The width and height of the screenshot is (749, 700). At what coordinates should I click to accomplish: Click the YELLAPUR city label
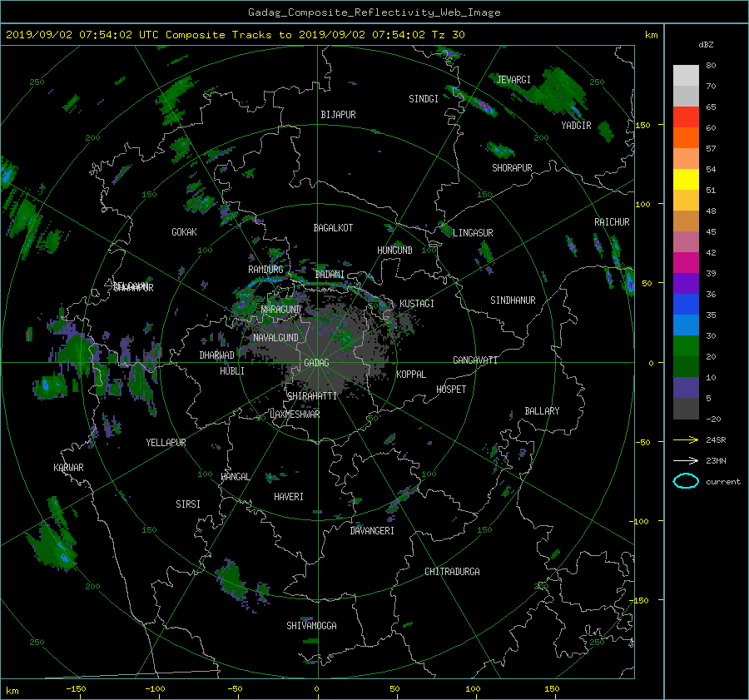(166, 443)
